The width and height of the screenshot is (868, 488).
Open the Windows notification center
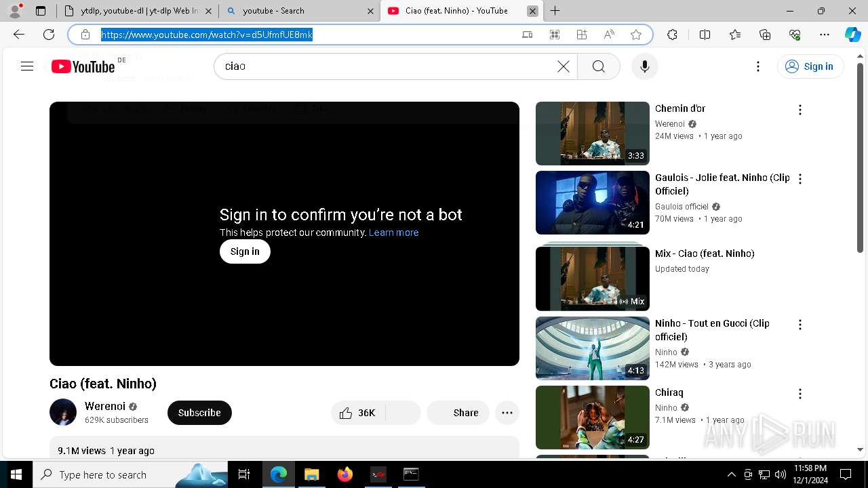[846, 474]
